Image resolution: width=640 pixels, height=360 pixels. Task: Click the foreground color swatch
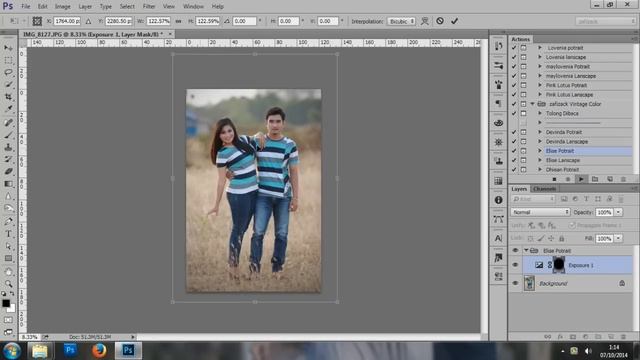(6, 303)
